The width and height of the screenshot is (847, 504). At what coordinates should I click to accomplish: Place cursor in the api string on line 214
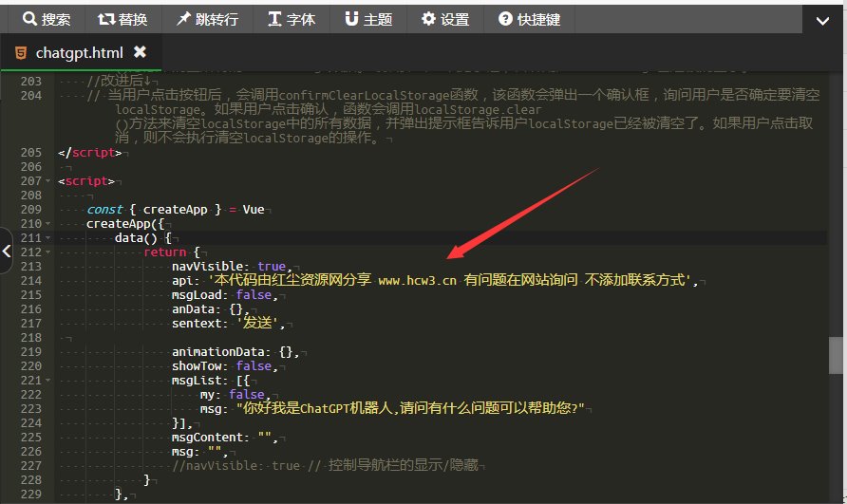point(452,280)
